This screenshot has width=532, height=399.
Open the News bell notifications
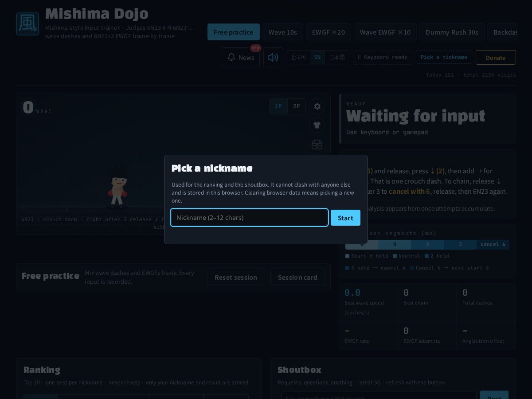pyautogui.click(x=241, y=57)
